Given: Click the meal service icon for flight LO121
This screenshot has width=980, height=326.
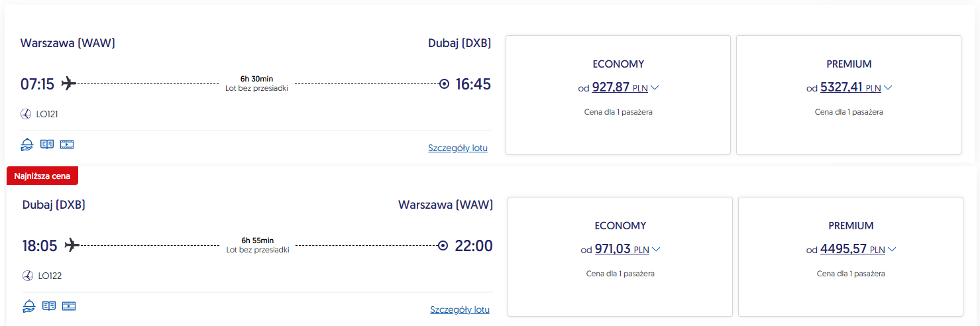Looking at the screenshot, I should 27,144.
